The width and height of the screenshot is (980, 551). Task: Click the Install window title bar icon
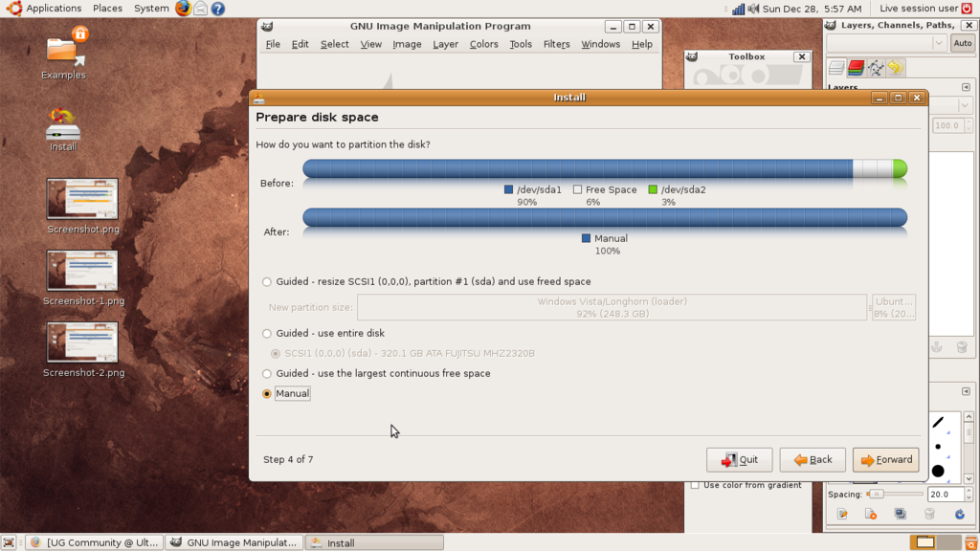pos(258,98)
